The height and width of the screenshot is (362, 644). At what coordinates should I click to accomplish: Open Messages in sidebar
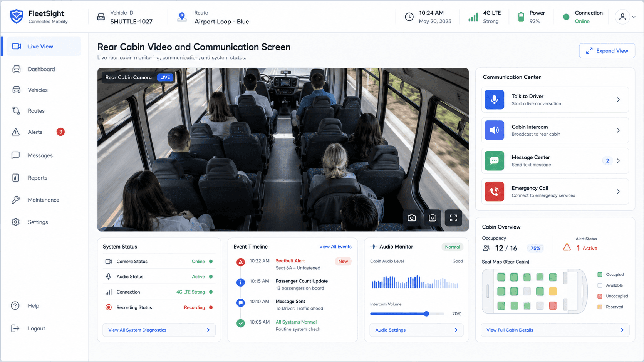click(x=40, y=155)
